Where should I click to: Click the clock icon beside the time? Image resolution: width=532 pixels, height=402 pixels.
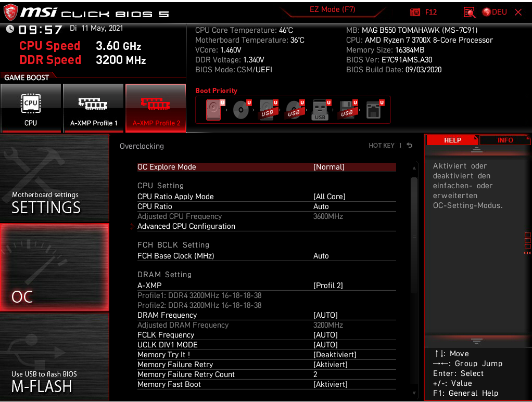pos(10,29)
